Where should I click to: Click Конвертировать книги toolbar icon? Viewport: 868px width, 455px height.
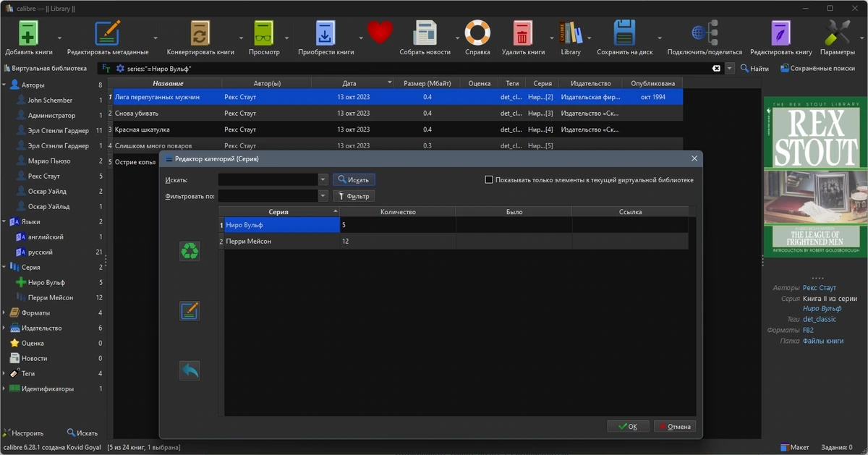[200, 33]
